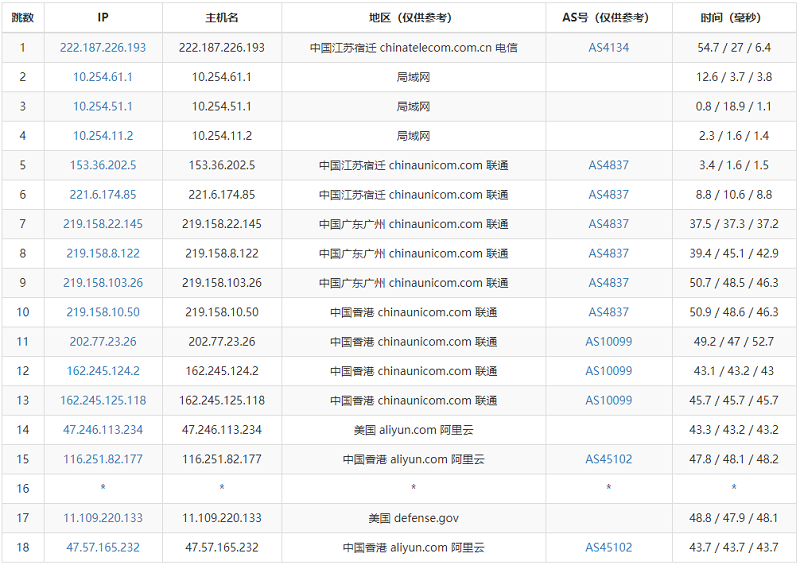Select hop number 16 cell
Screen dimensions: 800x565
click(x=23, y=488)
